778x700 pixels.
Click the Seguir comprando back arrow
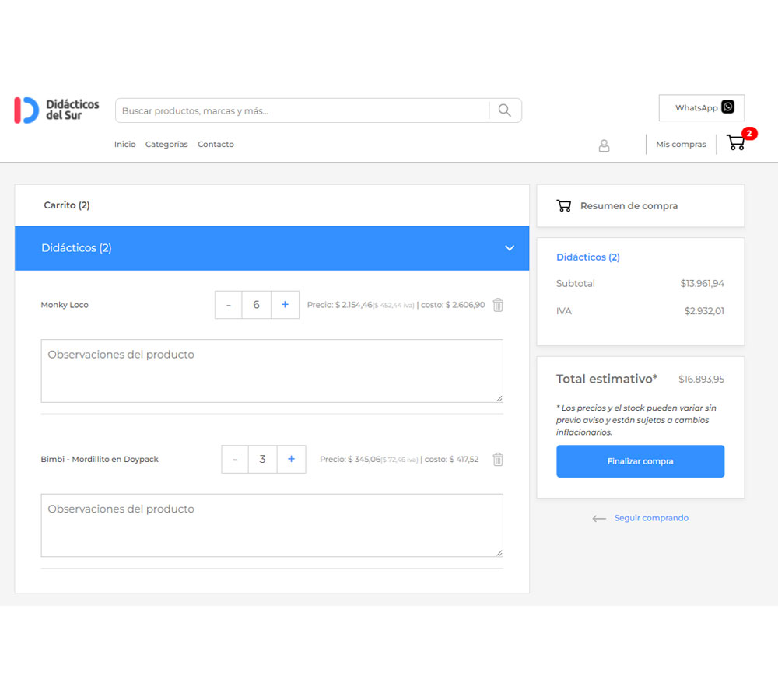coord(599,519)
